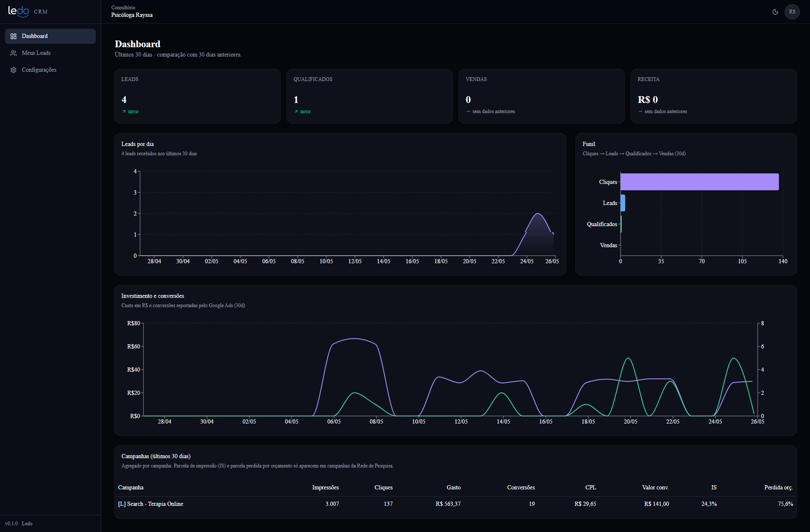The height and width of the screenshot is (532, 810).
Task: Click the IS column header
Action: click(x=714, y=487)
